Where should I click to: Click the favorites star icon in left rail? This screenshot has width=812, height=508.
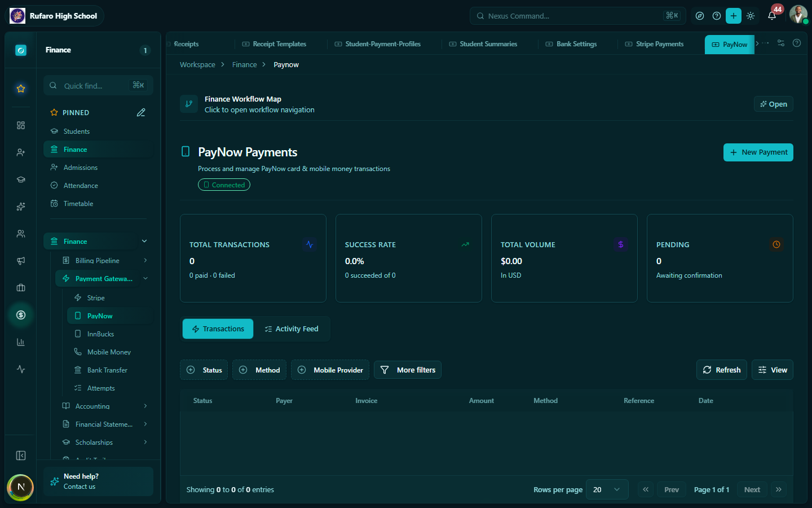point(21,89)
